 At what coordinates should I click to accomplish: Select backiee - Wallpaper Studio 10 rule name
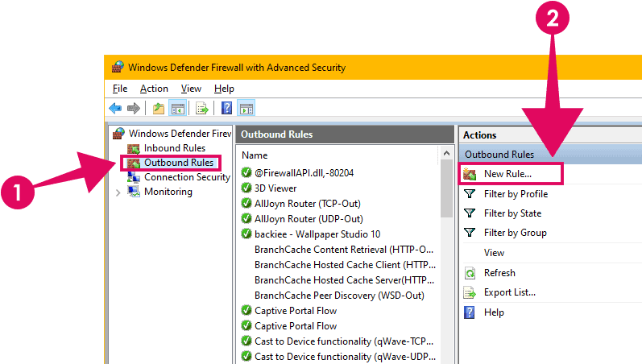coord(317,234)
